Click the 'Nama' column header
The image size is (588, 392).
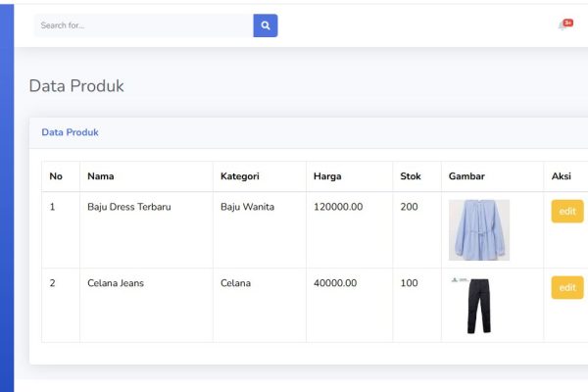pos(101,176)
